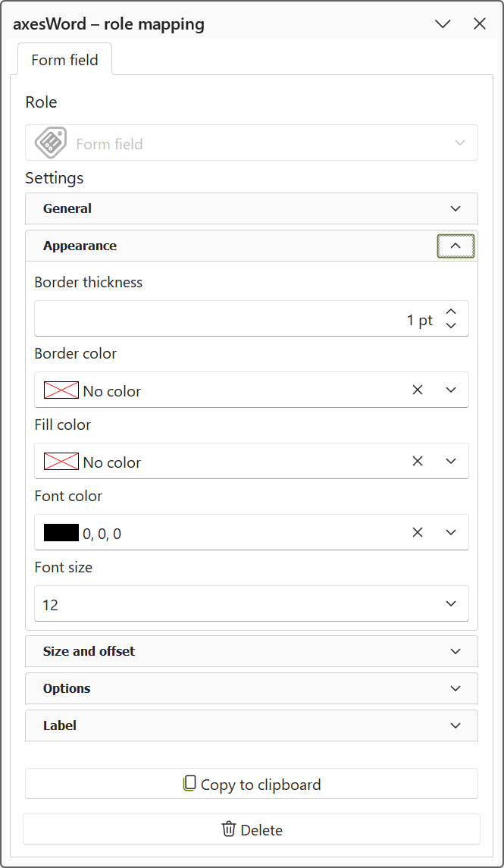Clear the Border color value with X

(418, 390)
